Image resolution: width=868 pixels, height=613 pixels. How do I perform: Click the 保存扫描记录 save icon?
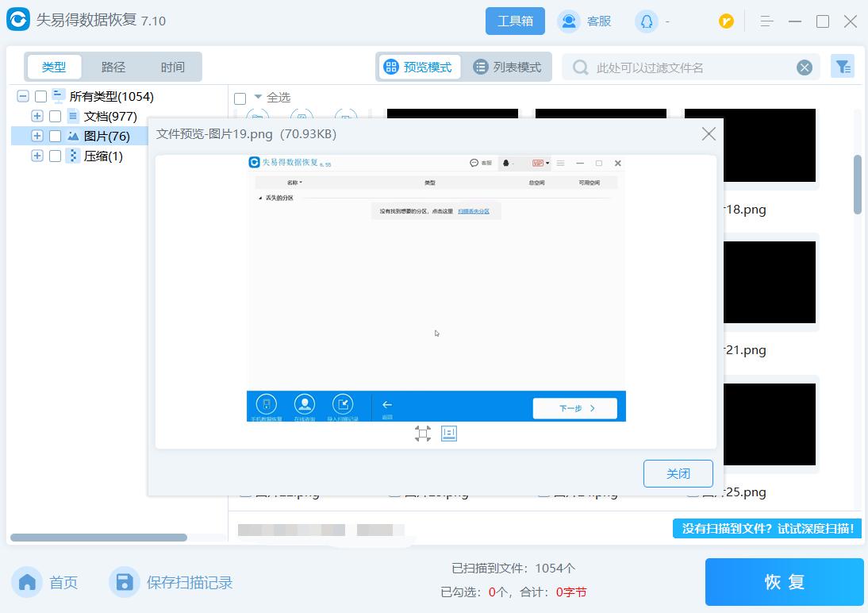(x=124, y=582)
